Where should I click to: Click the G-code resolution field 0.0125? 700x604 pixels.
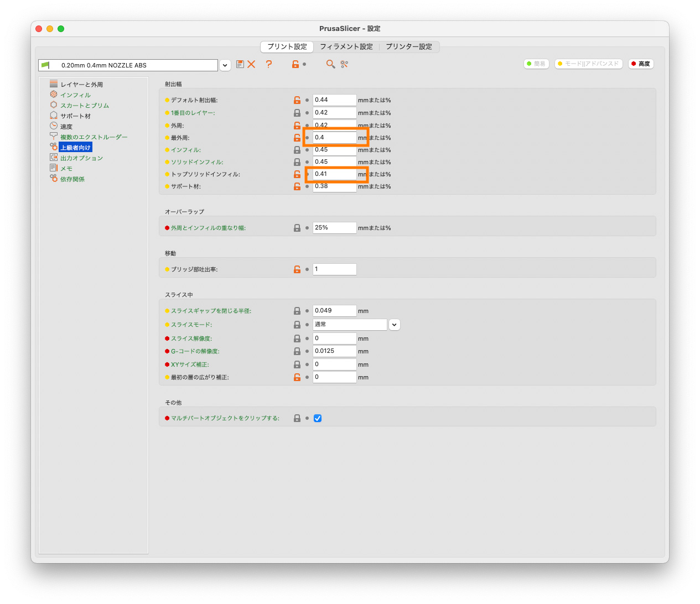(x=335, y=351)
